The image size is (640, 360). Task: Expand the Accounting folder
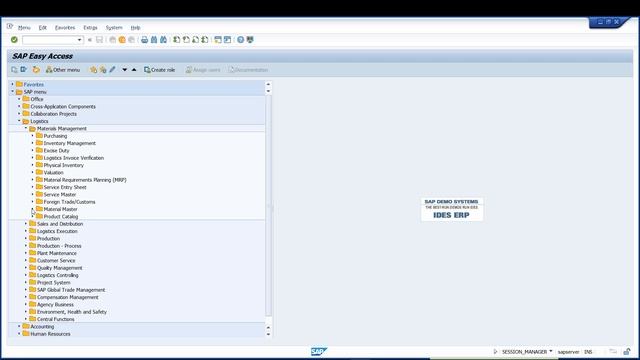tap(19, 327)
